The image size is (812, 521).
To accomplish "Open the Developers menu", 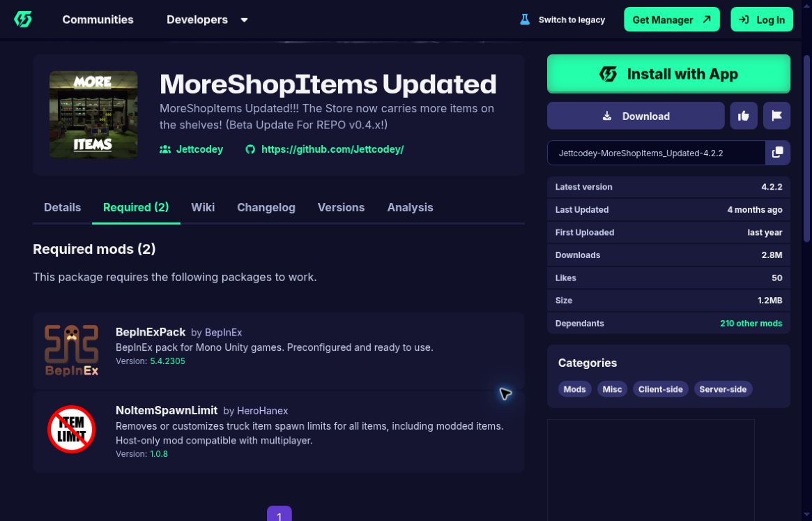I will click(x=197, y=20).
